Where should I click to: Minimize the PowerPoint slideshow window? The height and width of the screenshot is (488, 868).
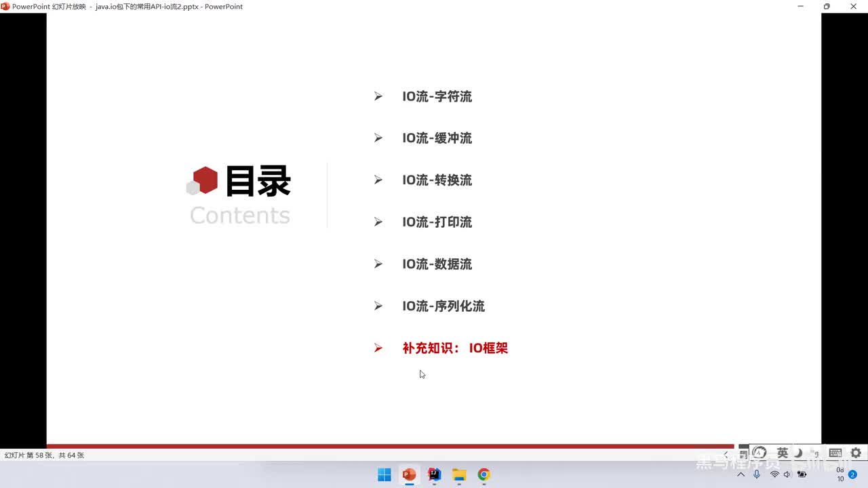pyautogui.click(x=801, y=6)
